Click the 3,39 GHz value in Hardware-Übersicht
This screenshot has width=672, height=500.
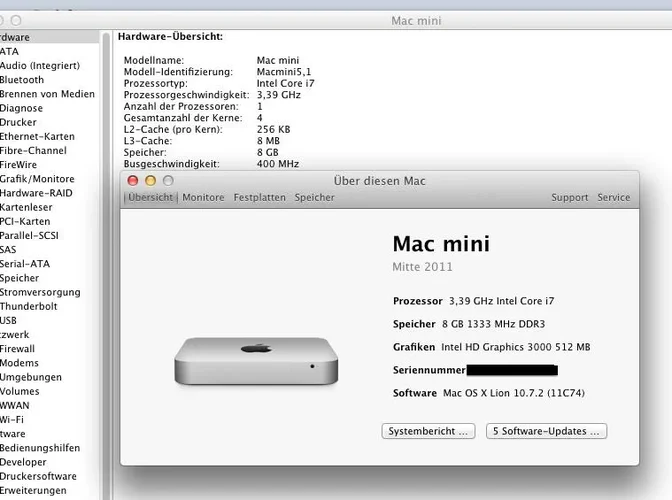pyautogui.click(x=279, y=95)
